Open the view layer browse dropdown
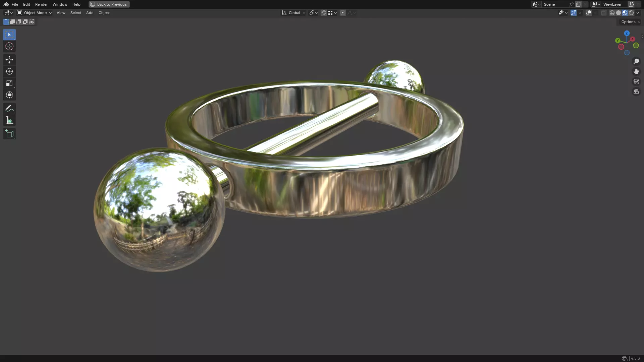The image size is (644, 362). point(596,4)
